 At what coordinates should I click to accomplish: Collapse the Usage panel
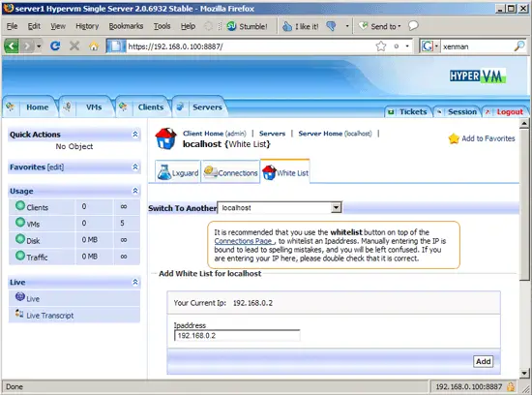(135, 191)
